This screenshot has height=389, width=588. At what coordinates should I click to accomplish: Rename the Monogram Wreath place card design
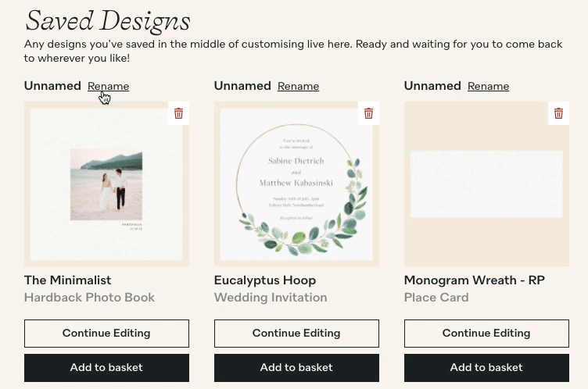coord(488,86)
